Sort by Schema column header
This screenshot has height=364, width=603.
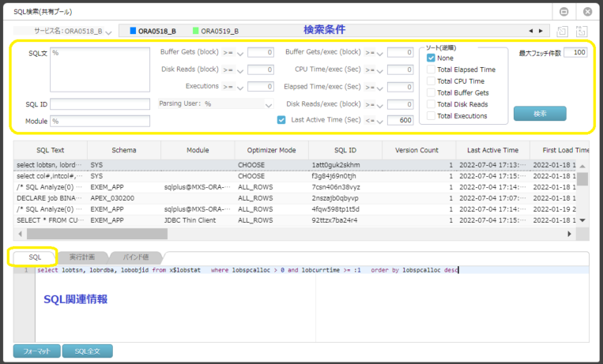pos(124,150)
